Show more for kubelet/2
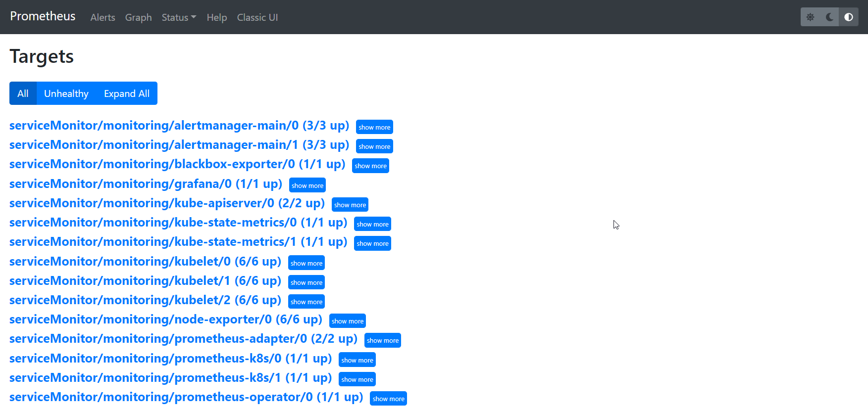868x411 pixels. click(306, 302)
